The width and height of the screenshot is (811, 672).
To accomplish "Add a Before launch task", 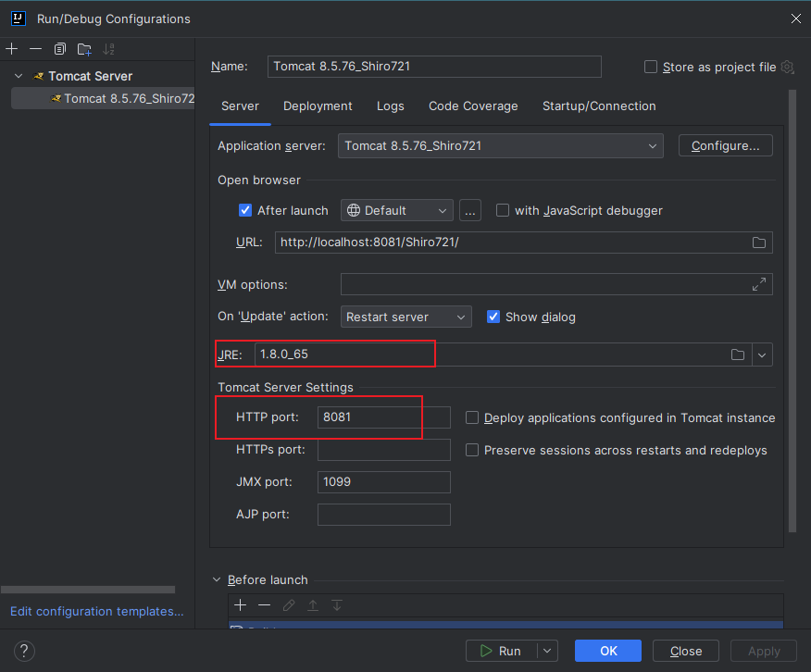I will tap(240, 604).
